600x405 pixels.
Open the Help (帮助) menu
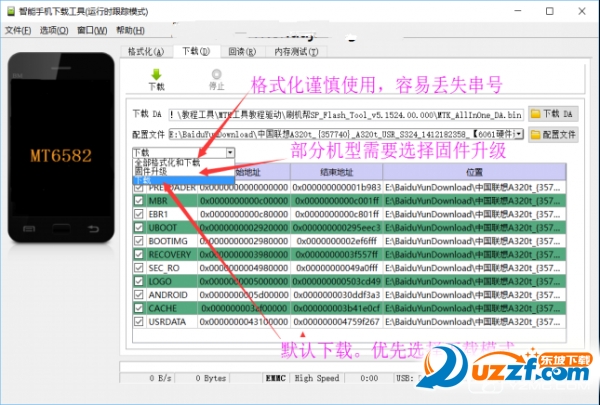point(130,30)
